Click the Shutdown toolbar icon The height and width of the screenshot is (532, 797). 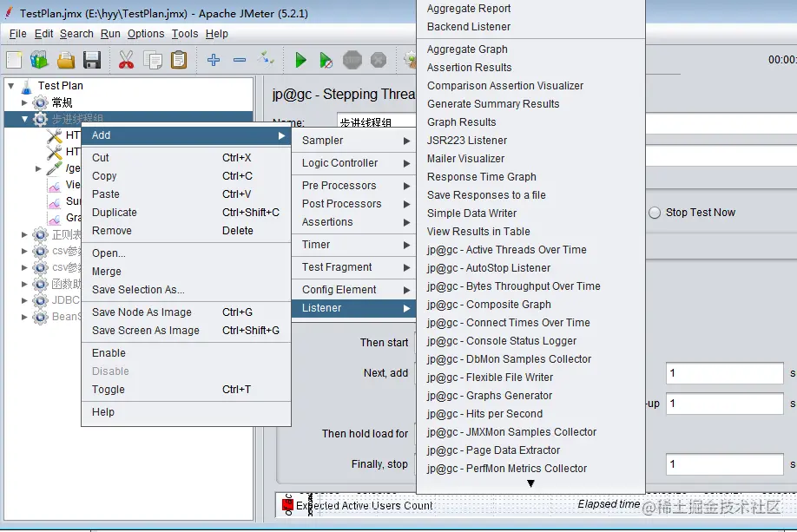pyautogui.click(x=379, y=60)
